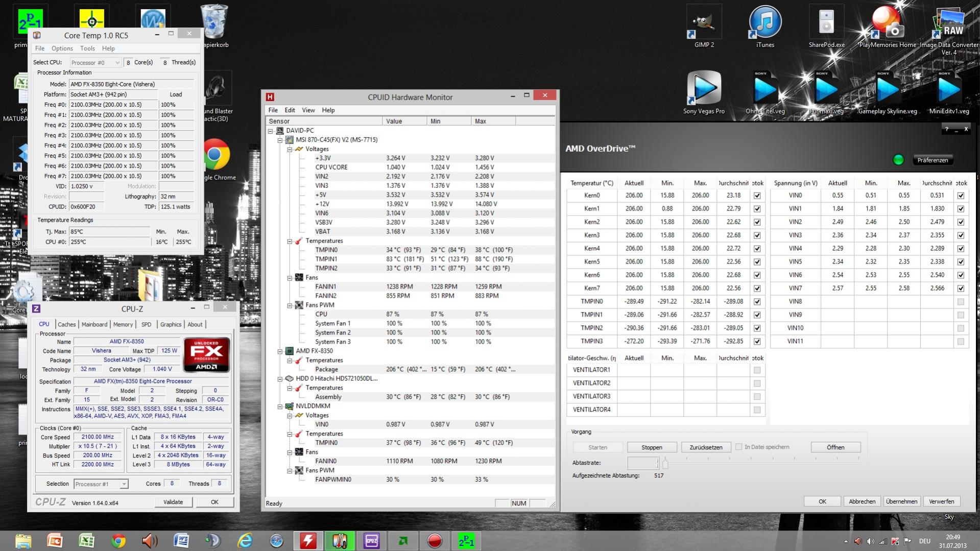
Task: Click the Präferenzen button in AMD OverDrive
Action: click(x=933, y=160)
